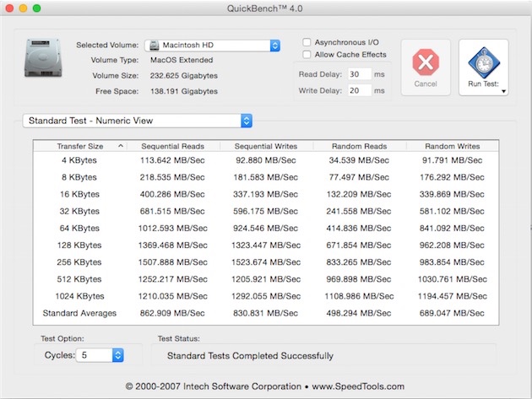Click the 218.535 MB/Sec value
This screenshot has width=532, height=399.
172,177
